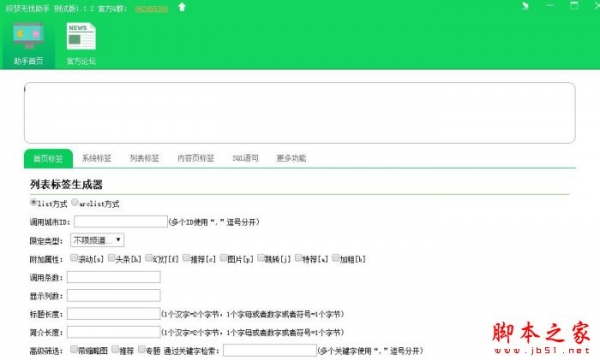Focus the 标题长度 input field
Image resolution: width=600 pixels, height=360 pixels.
point(114,314)
